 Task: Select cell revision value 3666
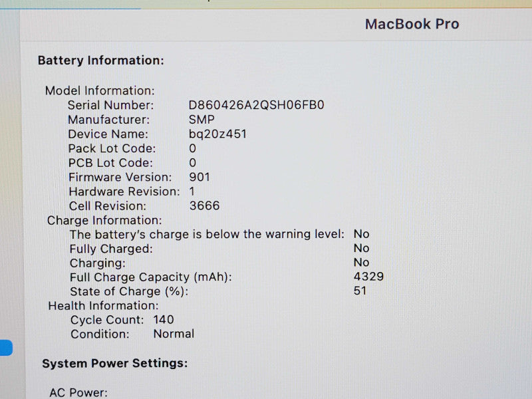(205, 205)
